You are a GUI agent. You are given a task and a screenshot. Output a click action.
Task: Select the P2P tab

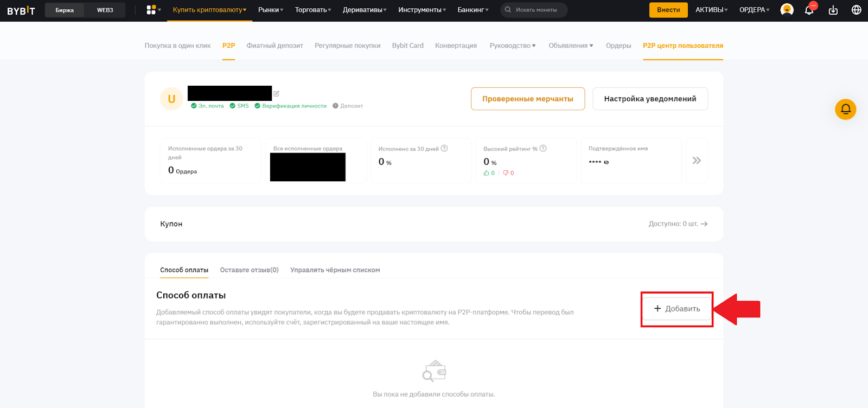[228, 46]
